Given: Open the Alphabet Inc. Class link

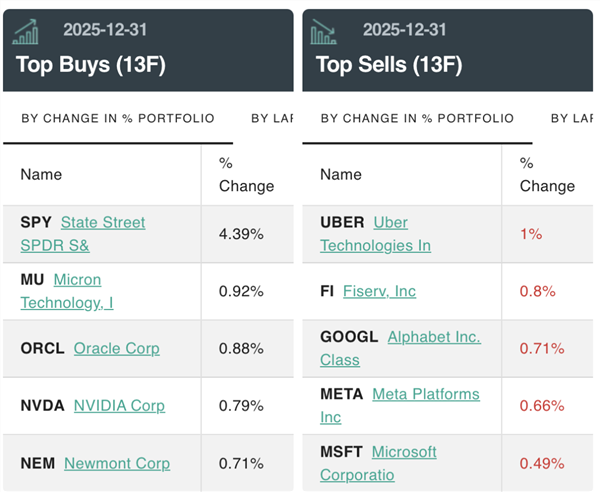Looking at the screenshot, I should pyautogui.click(x=433, y=338).
